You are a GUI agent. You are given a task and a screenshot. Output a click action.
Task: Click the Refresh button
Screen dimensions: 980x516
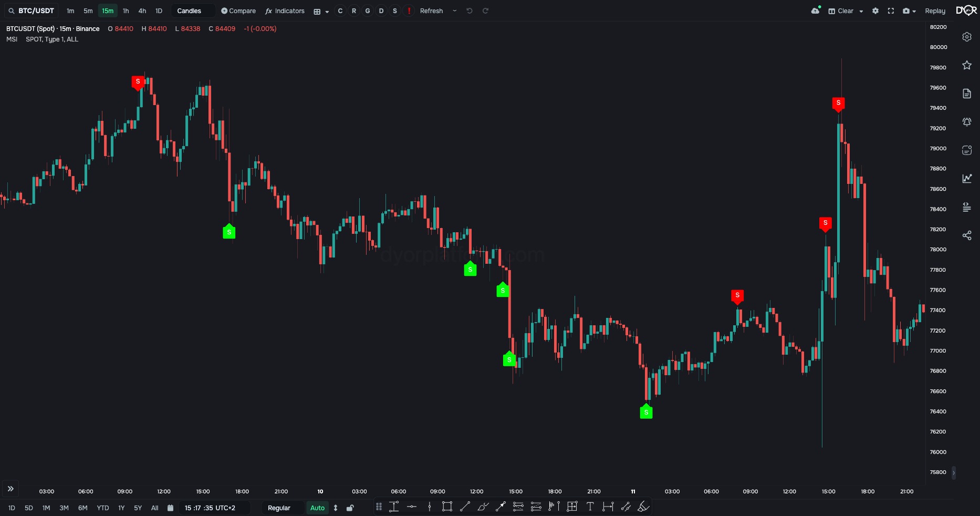[x=431, y=11]
